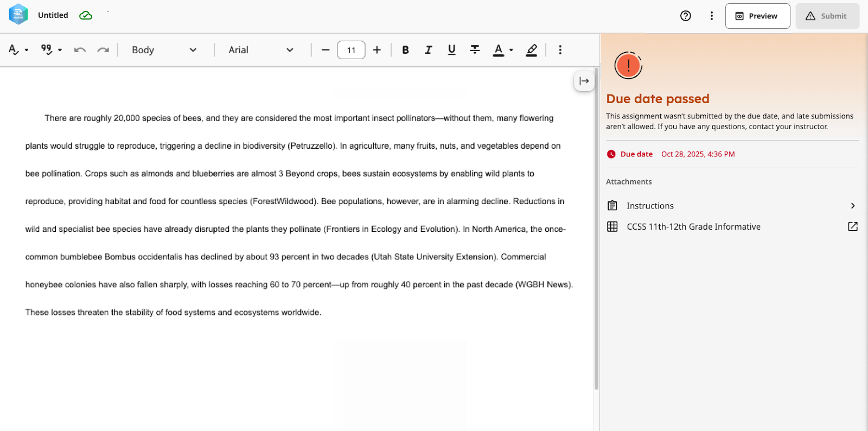Toggle bold formatting
Image resolution: width=868 pixels, height=431 pixels.
405,50
